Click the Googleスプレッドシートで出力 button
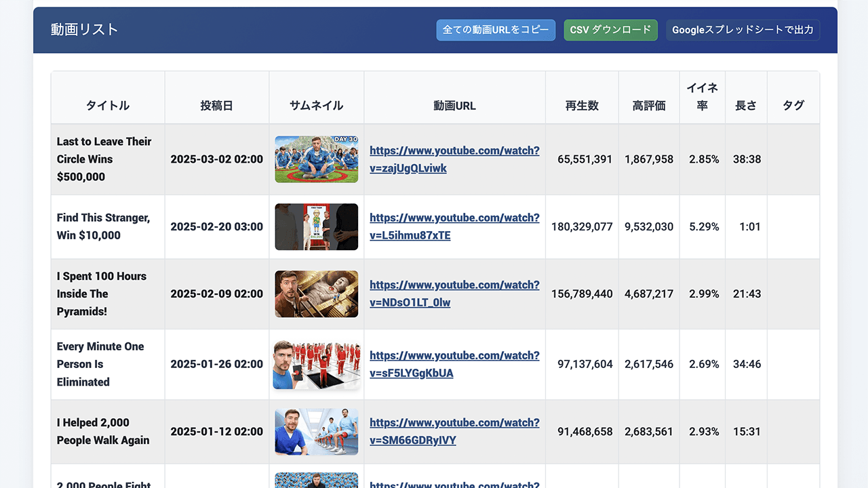 tap(743, 30)
